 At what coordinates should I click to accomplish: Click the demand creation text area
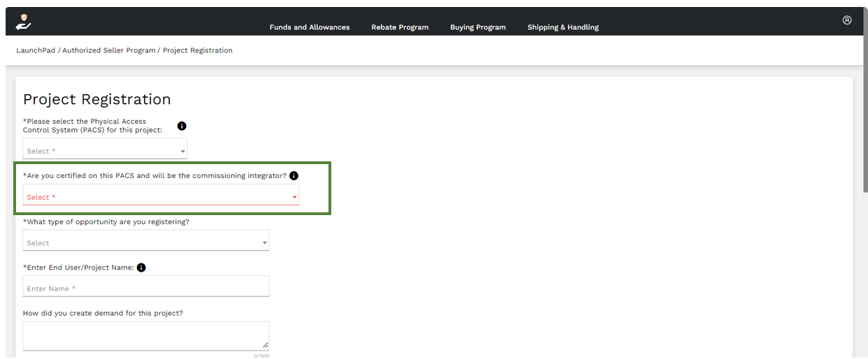[x=146, y=336]
